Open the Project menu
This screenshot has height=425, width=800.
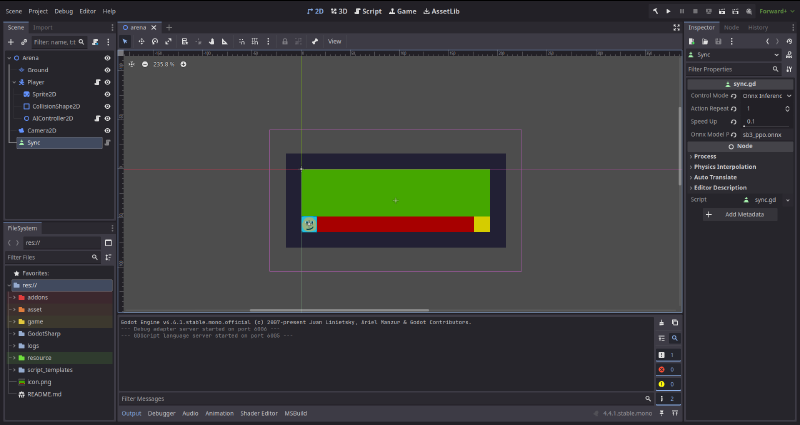pos(38,10)
